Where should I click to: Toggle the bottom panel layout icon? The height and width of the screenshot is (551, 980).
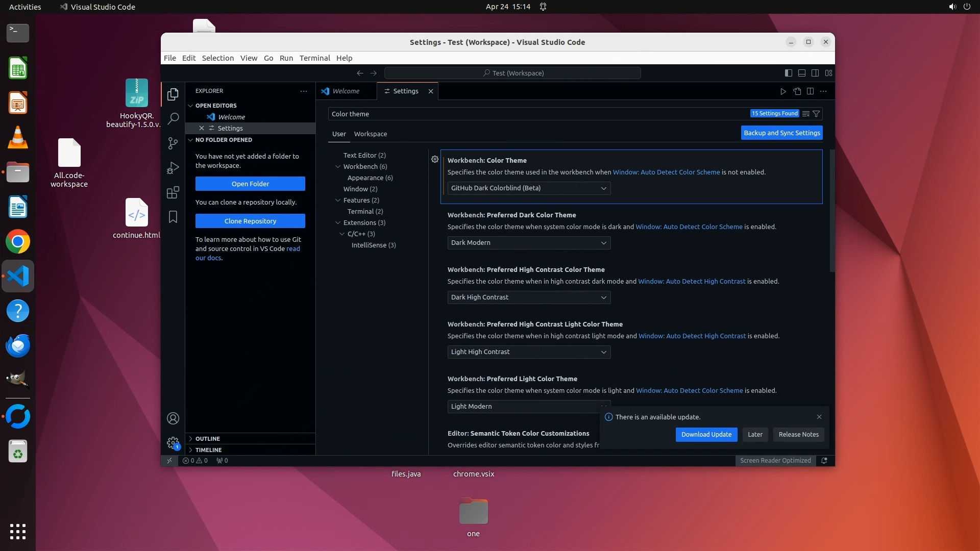pyautogui.click(x=802, y=73)
